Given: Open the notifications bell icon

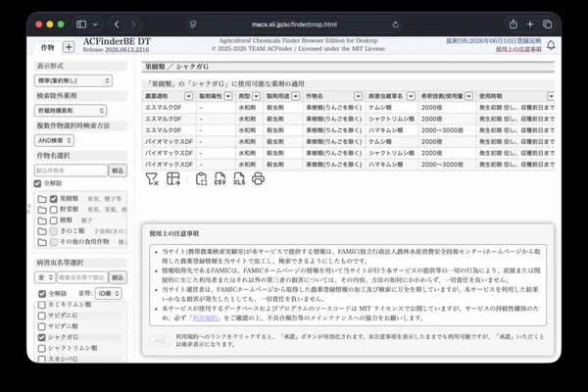Looking at the screenshot, I should point(551,45).
